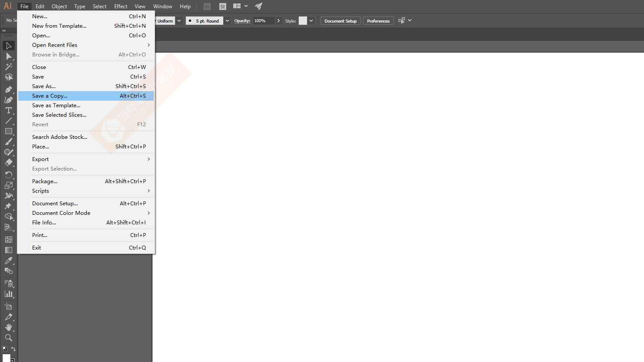
Task: Open the Uniform variable width dropdown
Action: 179,20
